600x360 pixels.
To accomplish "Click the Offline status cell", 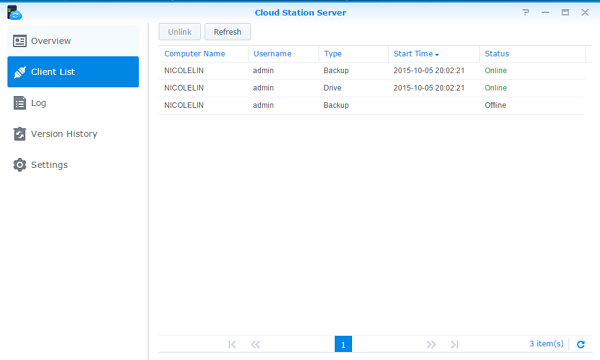I will 495,105.
